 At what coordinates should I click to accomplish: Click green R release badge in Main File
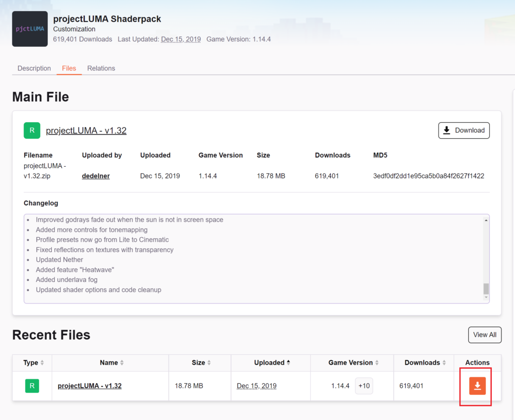tap(32, 131)
